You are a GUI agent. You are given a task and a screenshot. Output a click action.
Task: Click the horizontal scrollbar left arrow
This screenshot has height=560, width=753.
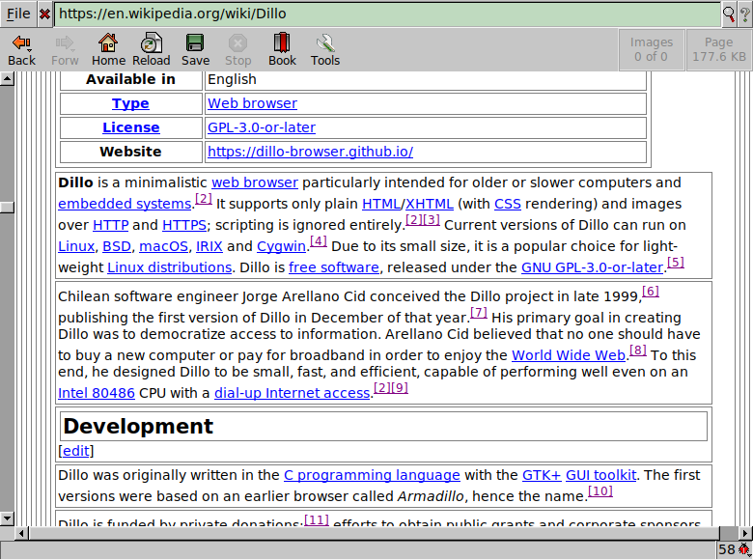[21, 533]
